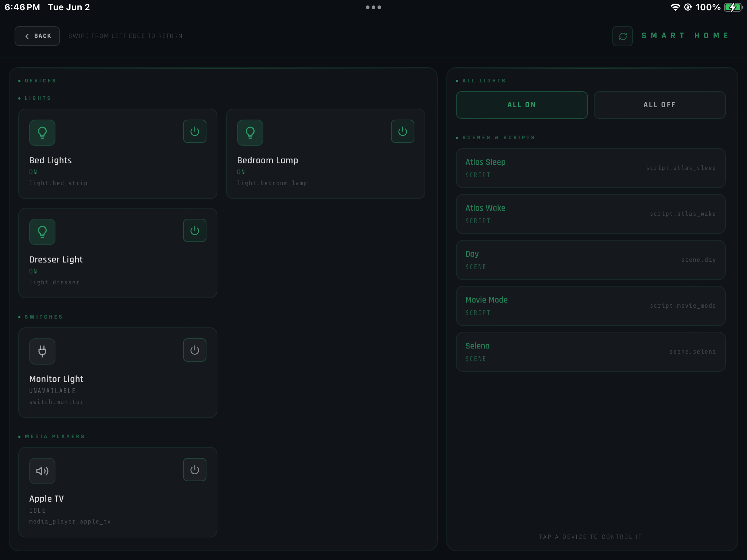Click the ALL LIGHTS heading

484,81
